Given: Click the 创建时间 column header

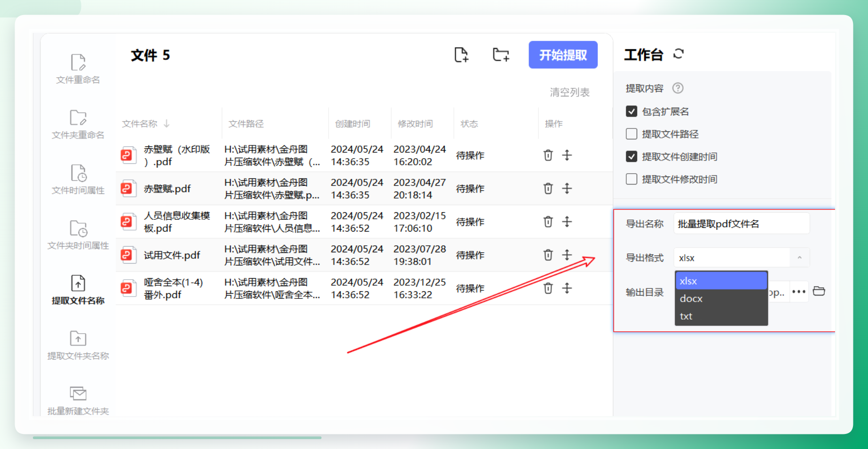Looking at the screenshot, I should [352, 124].
